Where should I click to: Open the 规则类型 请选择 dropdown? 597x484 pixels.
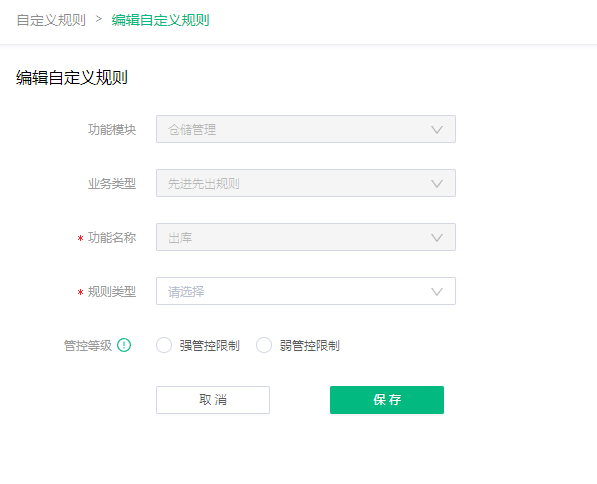pos(306,291)
